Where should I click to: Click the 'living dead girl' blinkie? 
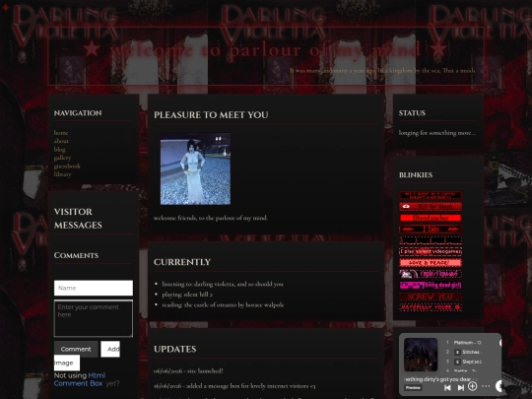[x=431, y=285]
